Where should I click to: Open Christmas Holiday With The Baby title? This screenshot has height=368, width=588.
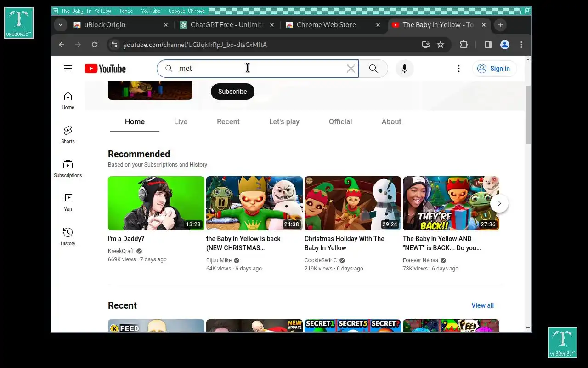pyautogui.click(x=345, y=243)
